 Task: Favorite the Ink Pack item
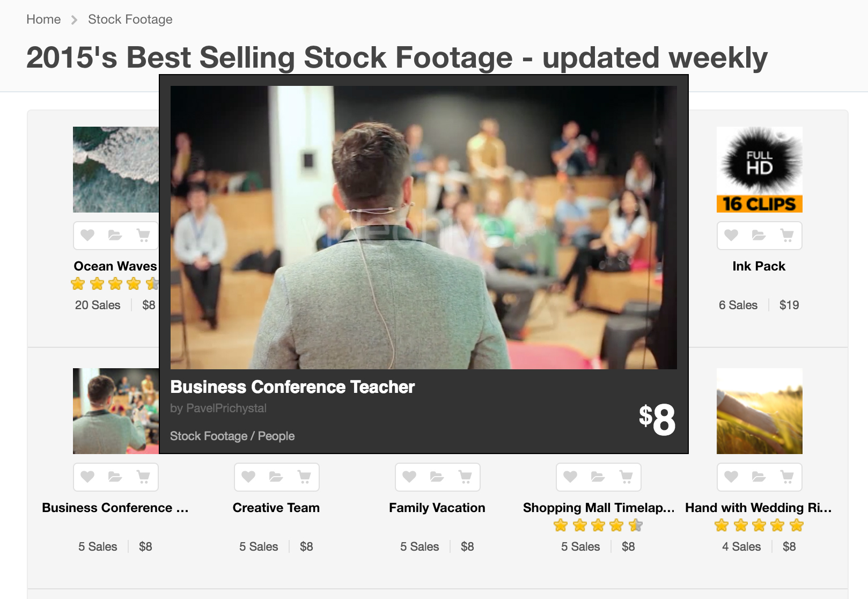click(x=731, y=235)
